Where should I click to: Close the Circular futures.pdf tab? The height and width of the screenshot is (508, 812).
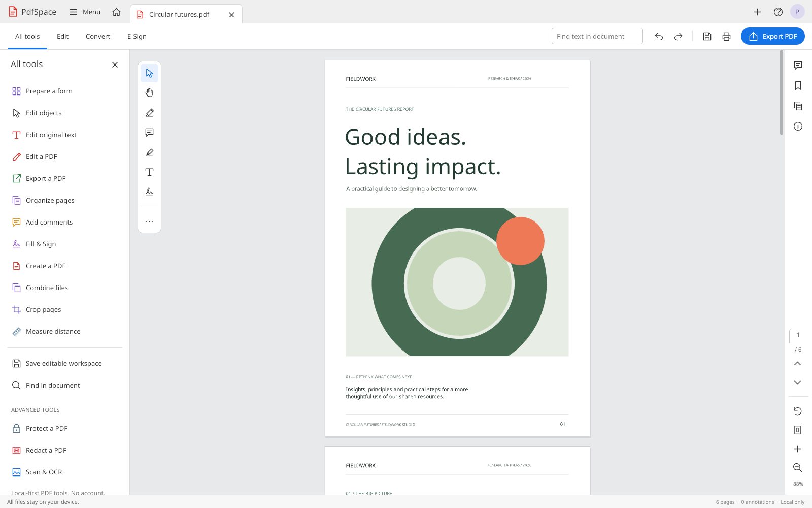(x=231, y=15)
